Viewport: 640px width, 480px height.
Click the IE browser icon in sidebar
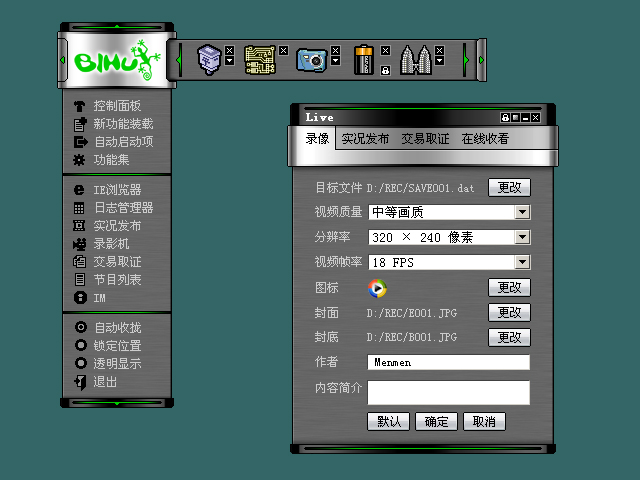click(x=79, y=190)
